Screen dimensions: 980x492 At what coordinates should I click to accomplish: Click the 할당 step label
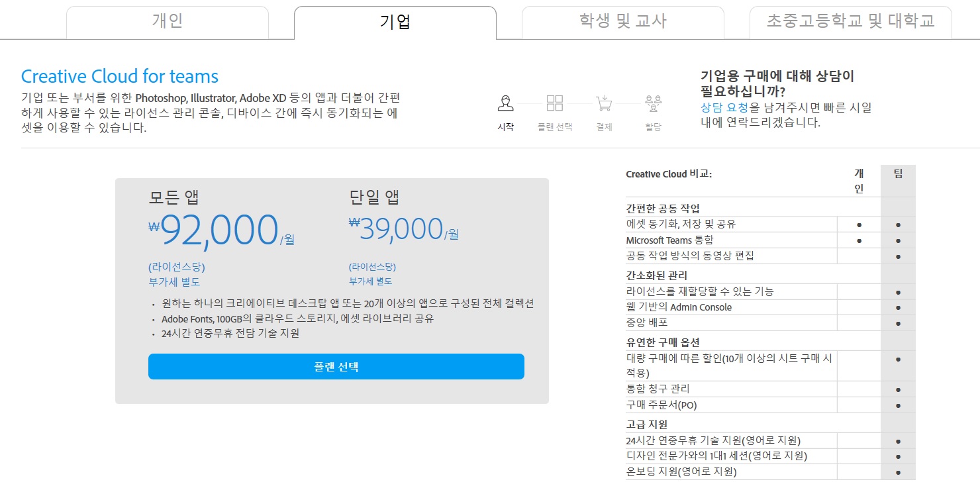point(653,127)
